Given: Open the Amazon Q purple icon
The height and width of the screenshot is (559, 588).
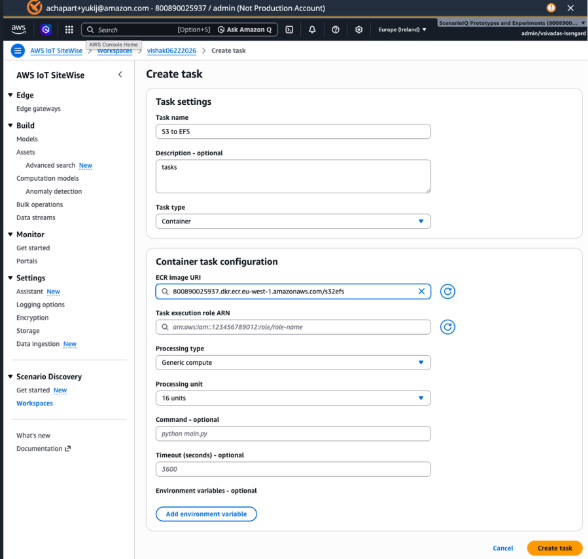Looking at the screenshot, I should pos(46,29).
